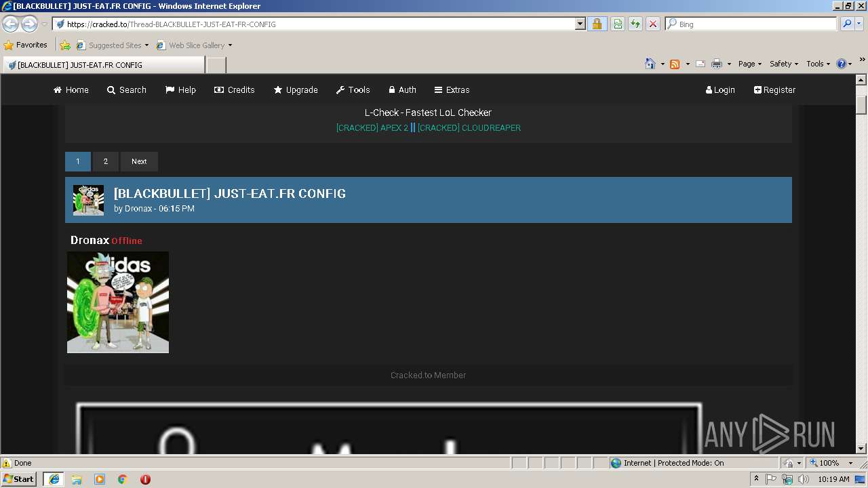The image size is (868, 488).
Task: Go forward with the browser Forward arrow
Action: 29,24
